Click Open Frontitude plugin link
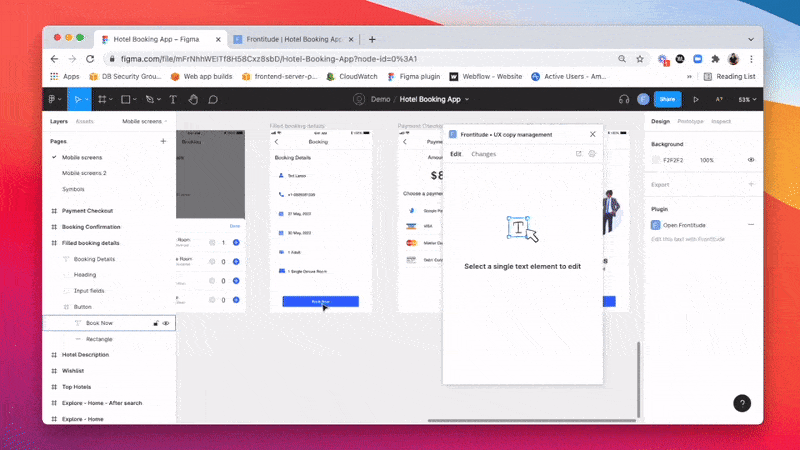The width and height of the screenshot is (800, 450). coord(684,225)
